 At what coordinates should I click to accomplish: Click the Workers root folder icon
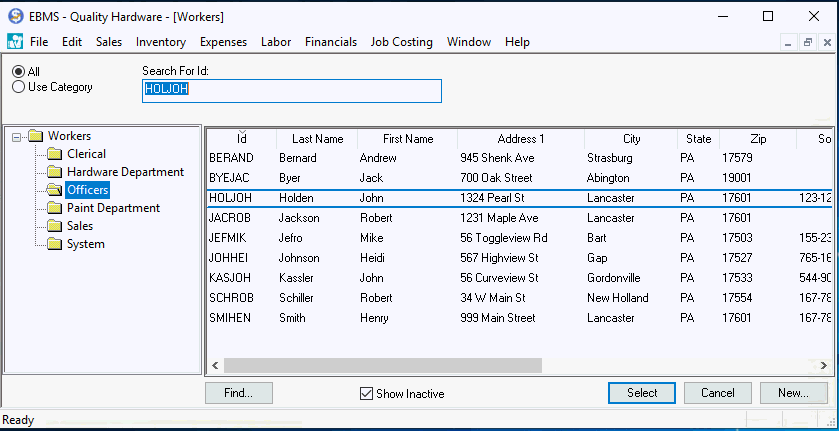coord(36,136)
